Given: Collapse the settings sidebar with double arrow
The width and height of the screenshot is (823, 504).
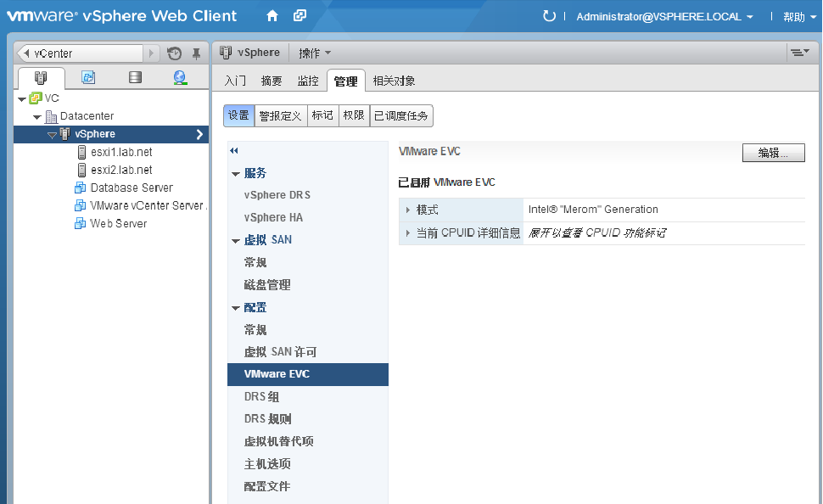Looking at the screenshot, I should pos(234,151).
